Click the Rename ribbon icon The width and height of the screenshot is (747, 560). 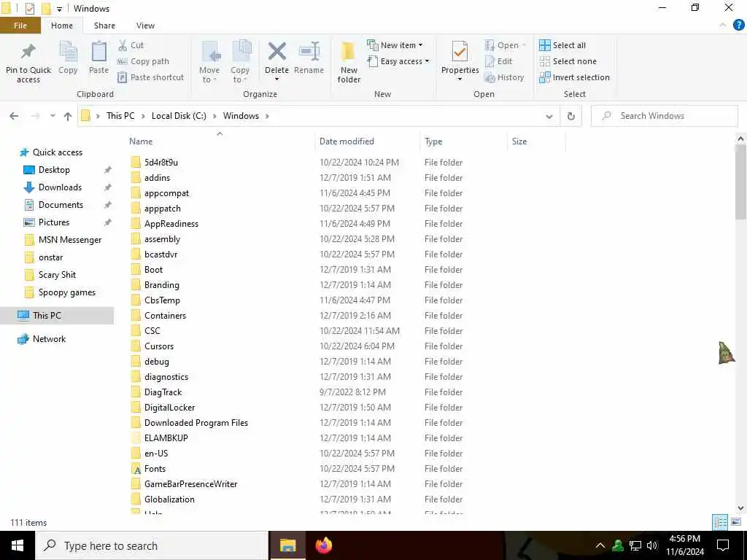pos(309,58)
